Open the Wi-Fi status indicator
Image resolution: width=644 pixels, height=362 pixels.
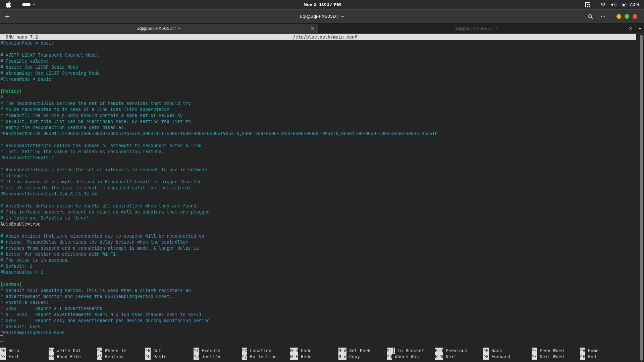point(603,5)
